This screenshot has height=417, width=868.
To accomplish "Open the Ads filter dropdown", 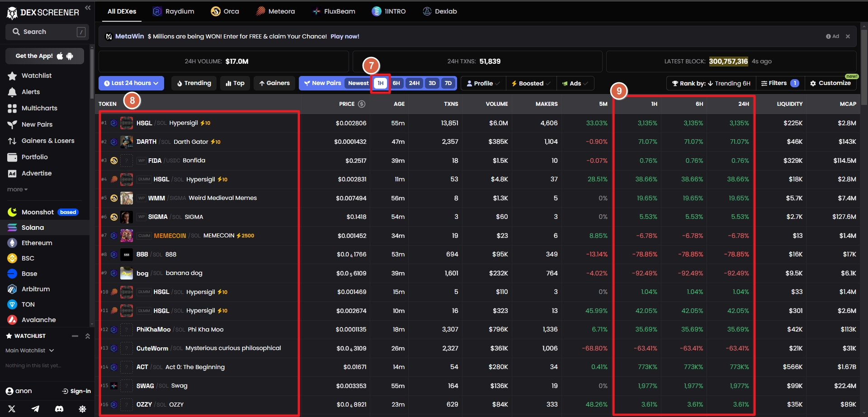I will [575, 83].
